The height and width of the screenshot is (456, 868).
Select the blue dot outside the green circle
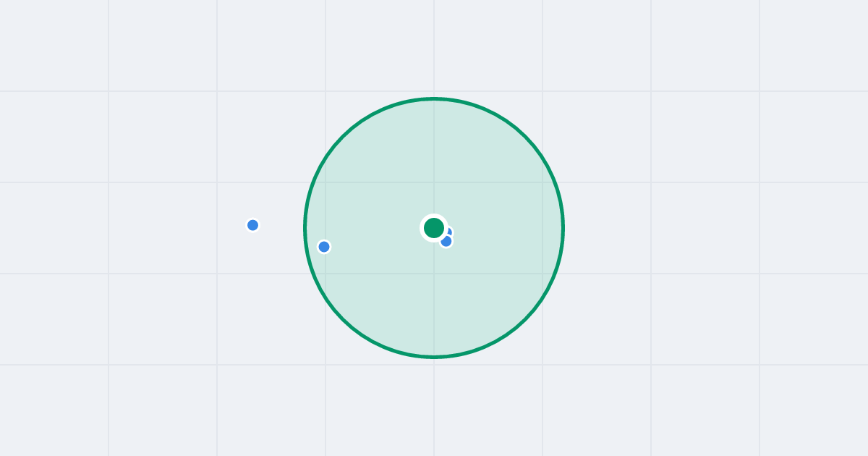point(252,225)
